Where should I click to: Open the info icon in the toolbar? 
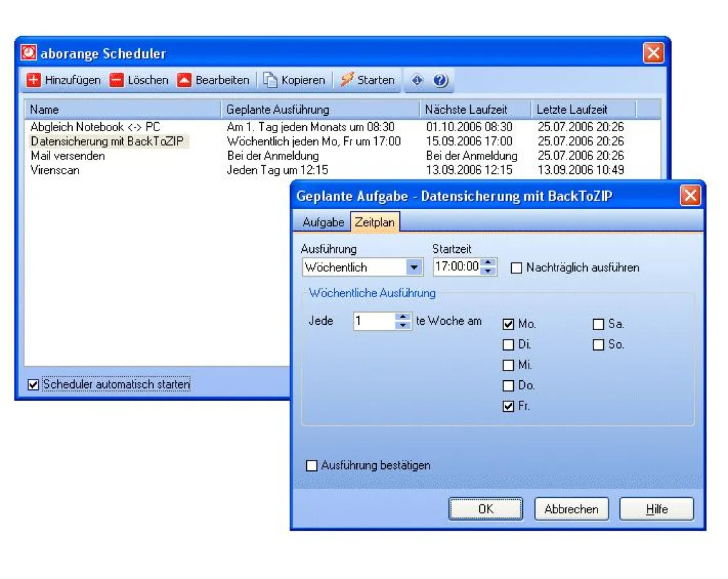pyautogui.click(x=417, y=80)
